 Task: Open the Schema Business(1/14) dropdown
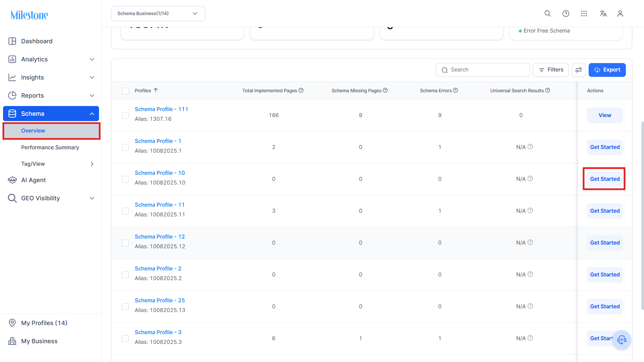coord(158,13)
